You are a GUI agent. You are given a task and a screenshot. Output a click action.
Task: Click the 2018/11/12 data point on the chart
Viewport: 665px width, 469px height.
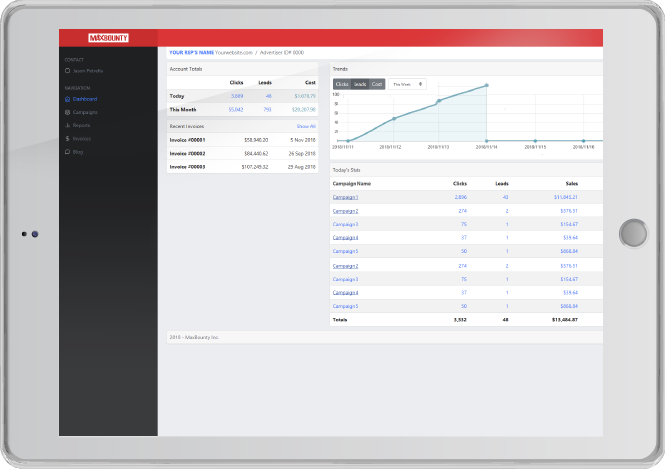tap(393, 119)
